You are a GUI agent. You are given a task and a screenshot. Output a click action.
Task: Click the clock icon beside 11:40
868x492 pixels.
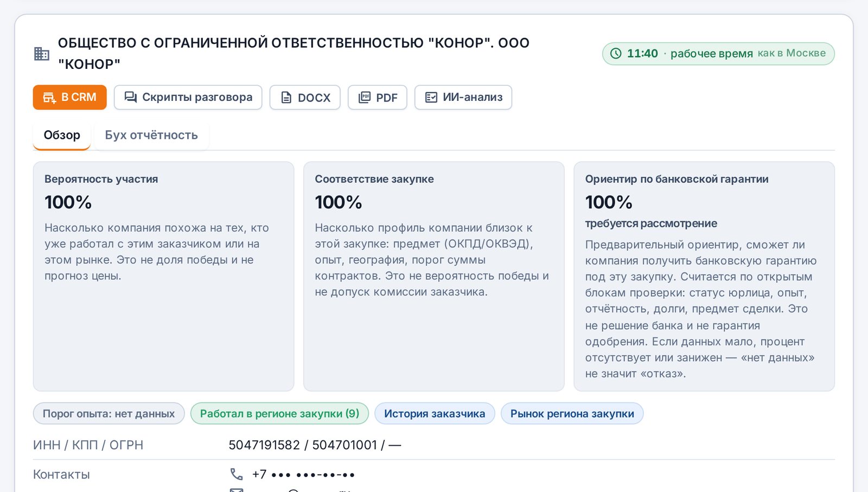[616, 54]
